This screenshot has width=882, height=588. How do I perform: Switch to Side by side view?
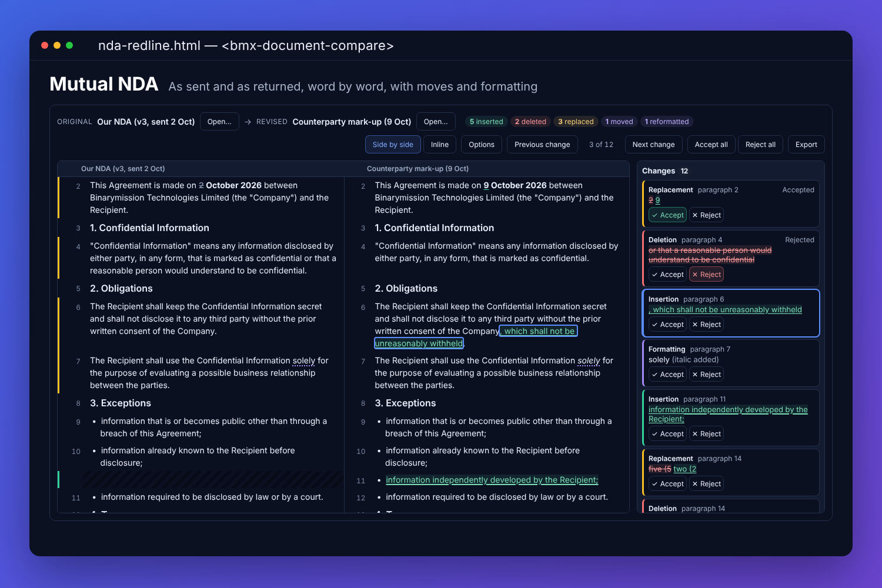[x=393, y=145]
